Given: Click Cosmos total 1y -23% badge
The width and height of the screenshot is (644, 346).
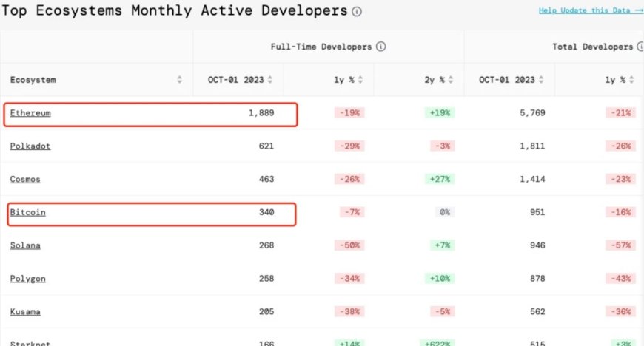Looking at the screenshot, I should pyautogui.click(x=620, y=180).
